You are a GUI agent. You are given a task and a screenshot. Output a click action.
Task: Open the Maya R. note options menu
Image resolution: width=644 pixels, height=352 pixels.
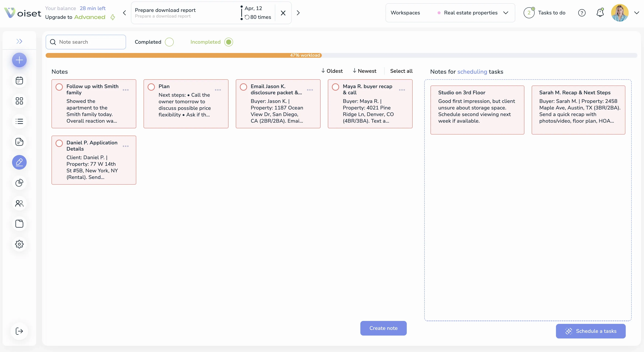point(402,90)
